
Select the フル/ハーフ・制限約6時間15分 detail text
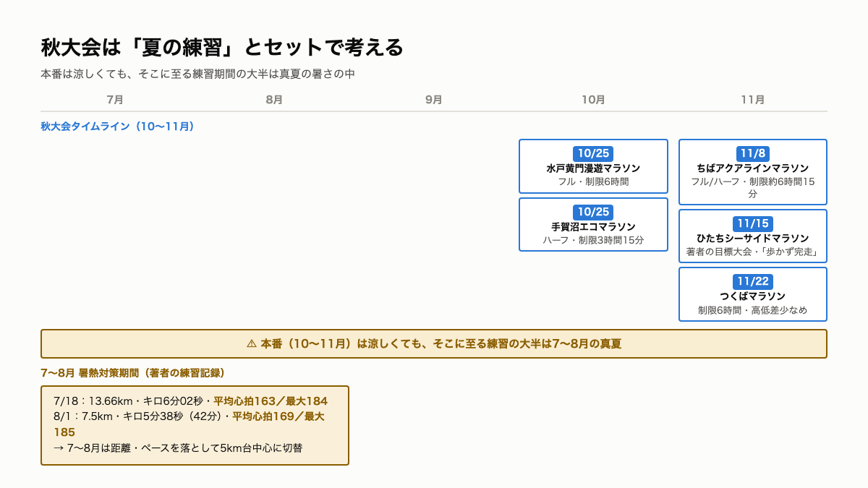click(x=753, y=188)
